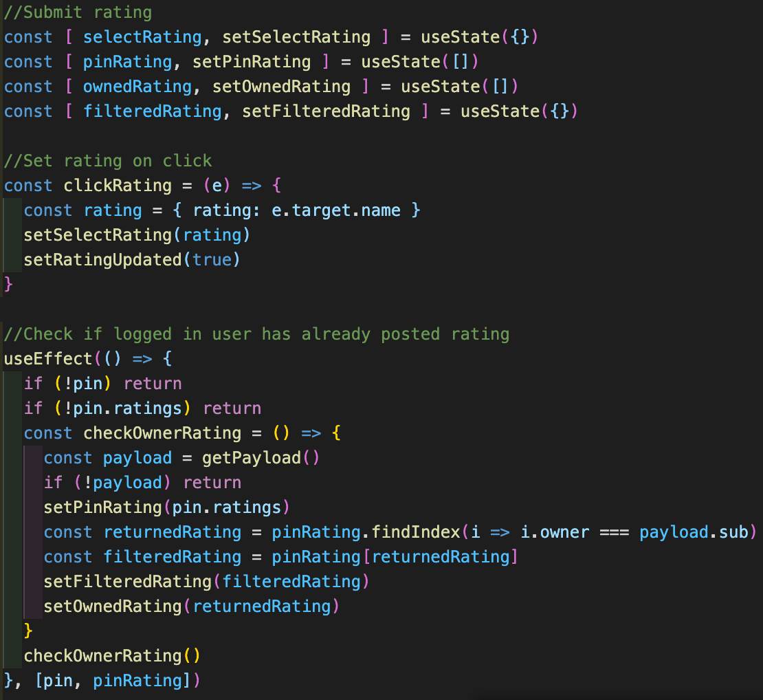Click 'setFilteredRating' in the filteredRating useState declaration

(326, 111)
